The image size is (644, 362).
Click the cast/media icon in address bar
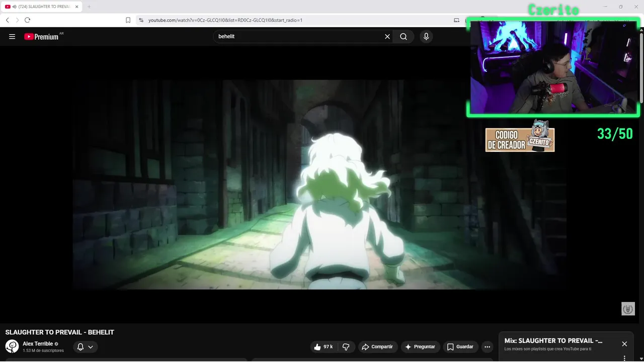click(x=456, y=20)
